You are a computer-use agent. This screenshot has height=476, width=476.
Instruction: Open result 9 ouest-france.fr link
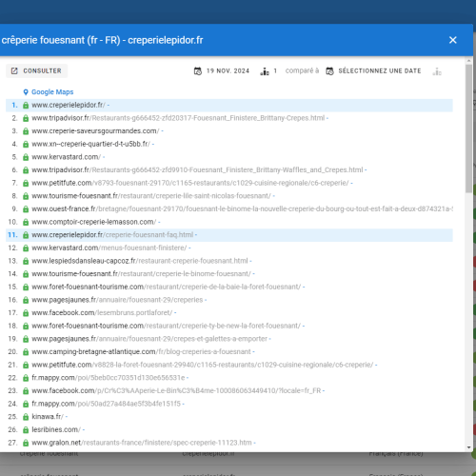pos(242,209)
